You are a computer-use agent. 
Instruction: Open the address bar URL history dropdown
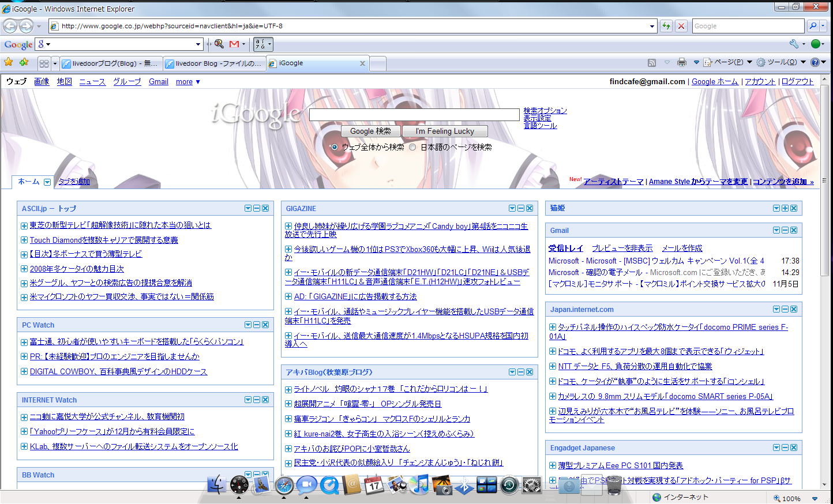coord(652,26)
